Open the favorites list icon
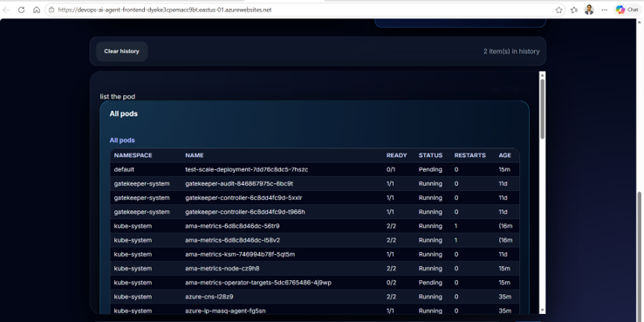This screenshot has height=322, width=644. [x=574, y=10]
